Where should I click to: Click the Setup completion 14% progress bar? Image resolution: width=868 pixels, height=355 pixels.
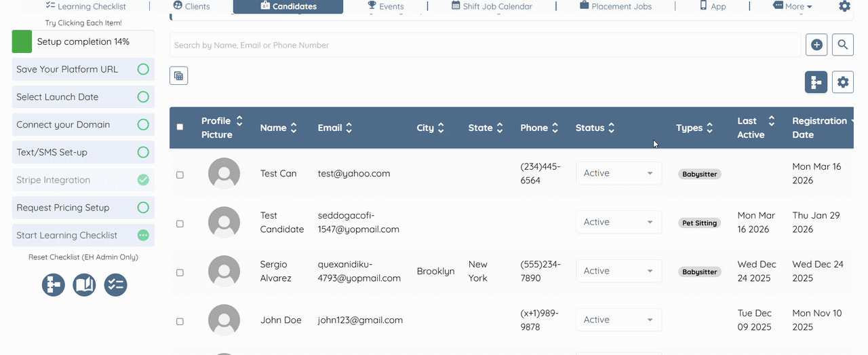pos(83,41)
